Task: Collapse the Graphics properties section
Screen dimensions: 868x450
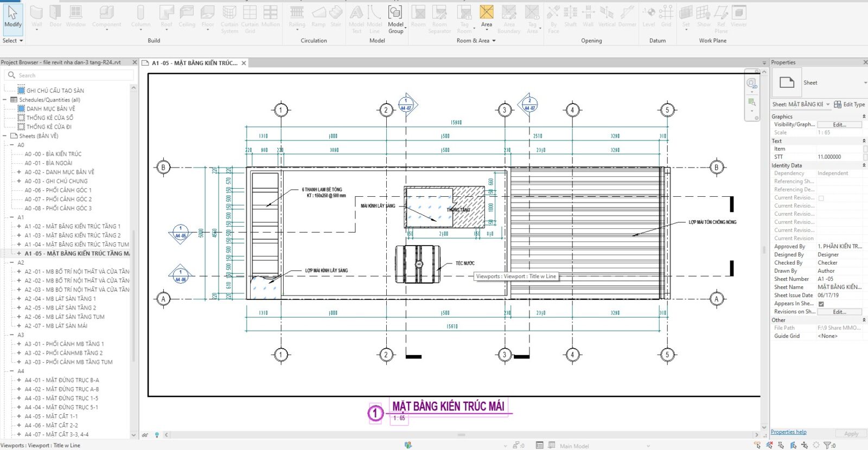Action: [x=864, y=117]
